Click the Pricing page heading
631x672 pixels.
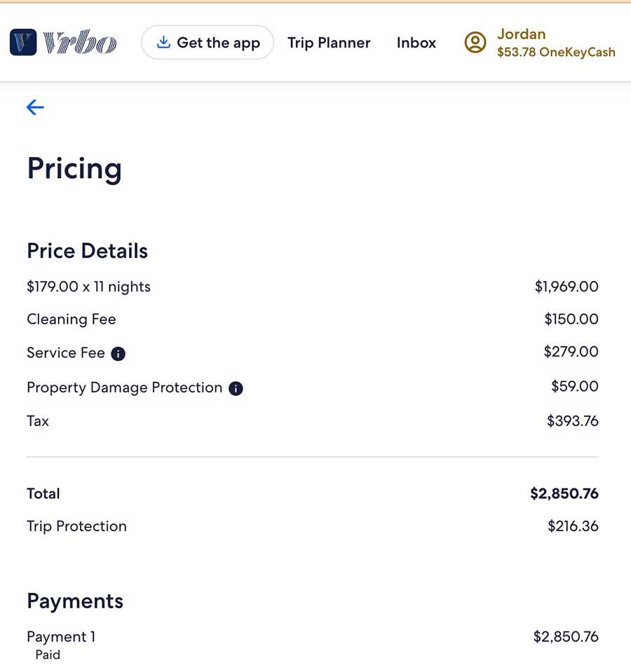(74, 169)
